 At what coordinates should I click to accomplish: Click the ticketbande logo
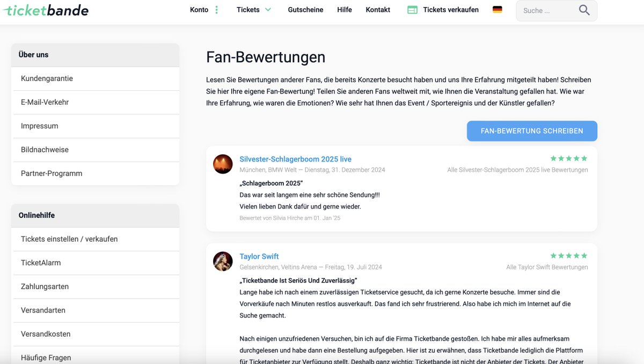tap(46, 10)
